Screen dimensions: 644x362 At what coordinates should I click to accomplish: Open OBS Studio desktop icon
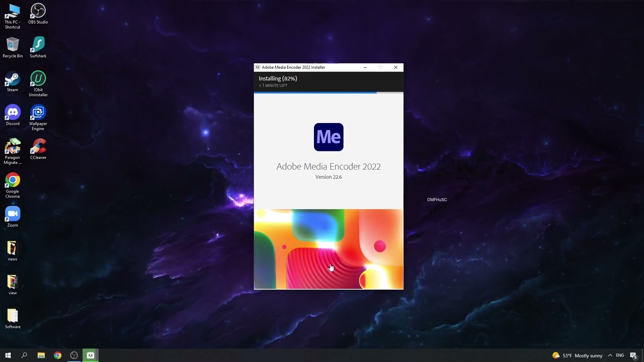pos(38,14)
